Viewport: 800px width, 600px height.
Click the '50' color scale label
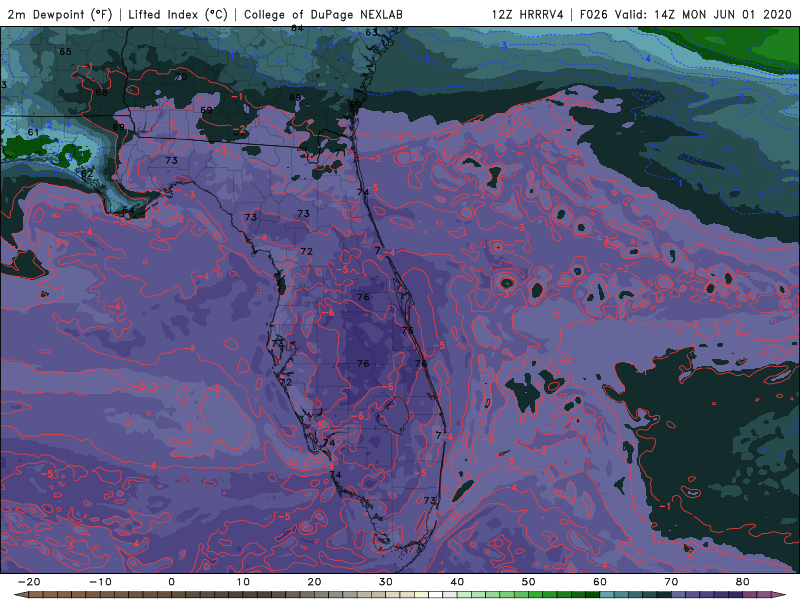click(x=529, y=582)
